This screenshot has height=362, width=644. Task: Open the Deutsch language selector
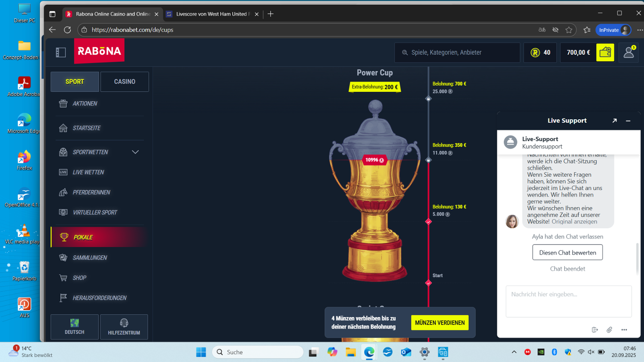[x=75, y=327]
